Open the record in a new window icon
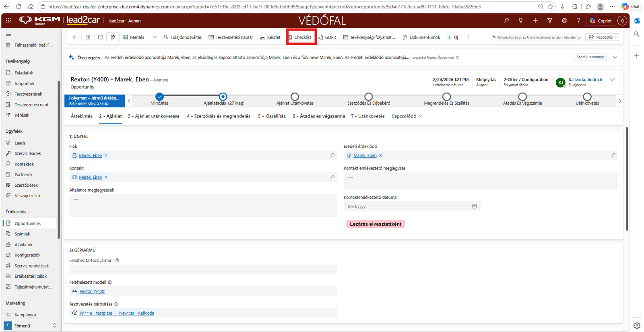Screen dimensions: 644x332 [100, 37]
